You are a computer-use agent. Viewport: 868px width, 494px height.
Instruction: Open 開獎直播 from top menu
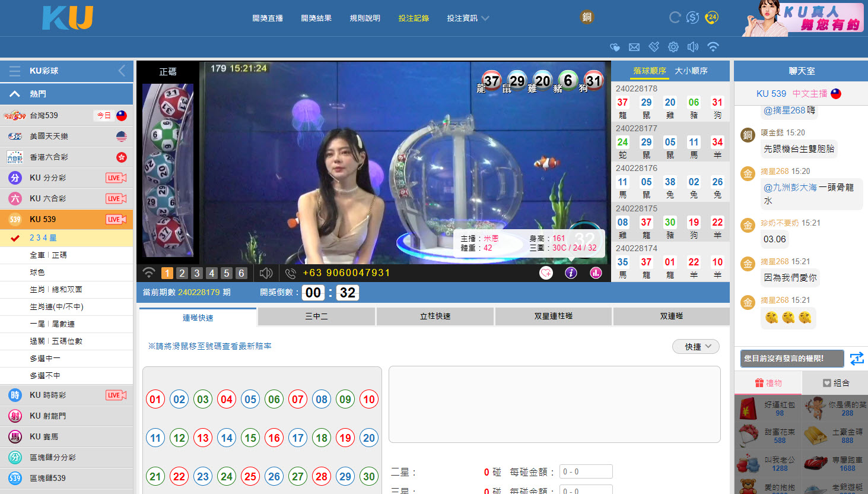[268, 18]
